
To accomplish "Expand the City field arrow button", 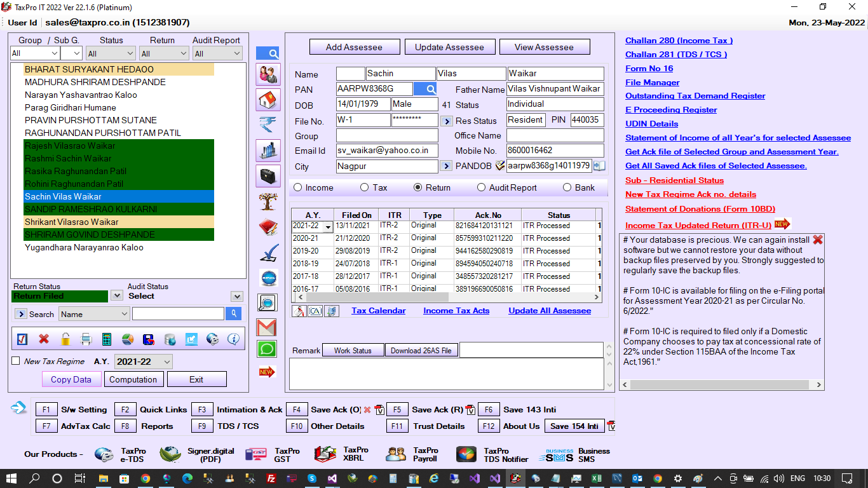I will click(x=446, y=166).
